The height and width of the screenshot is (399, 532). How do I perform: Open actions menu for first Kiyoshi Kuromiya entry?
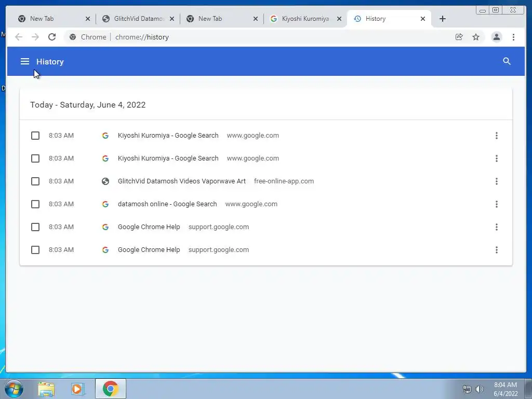point(496,136)
